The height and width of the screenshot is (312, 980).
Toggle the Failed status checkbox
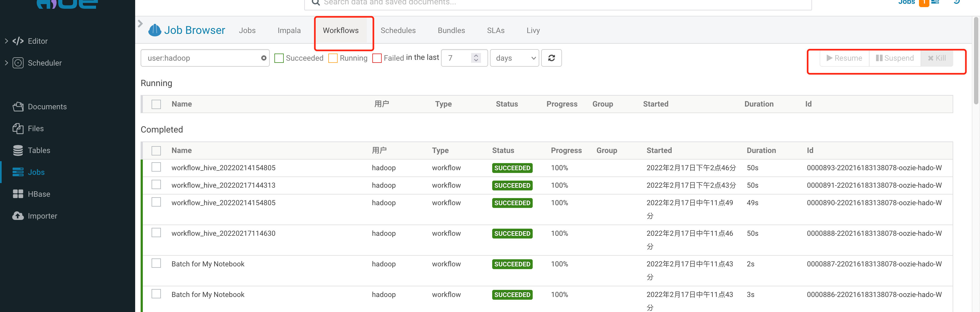(377, 58)
